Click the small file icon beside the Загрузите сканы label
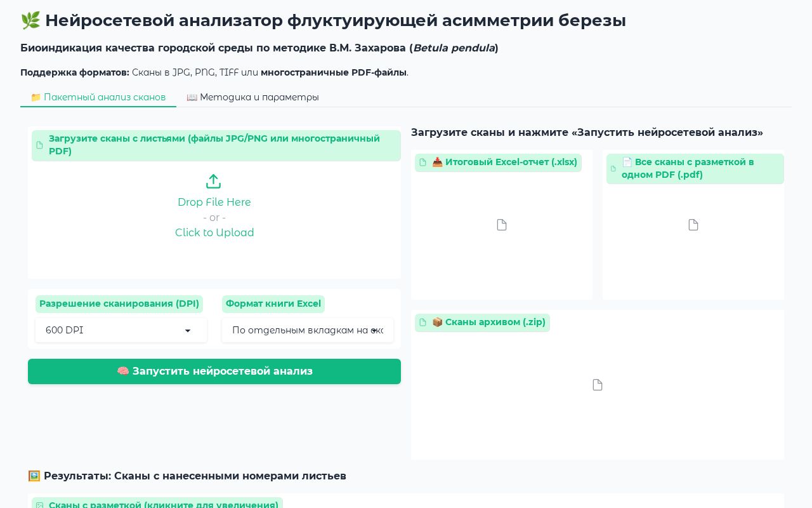This screenshot has width=812, height=508. (40, 145)
